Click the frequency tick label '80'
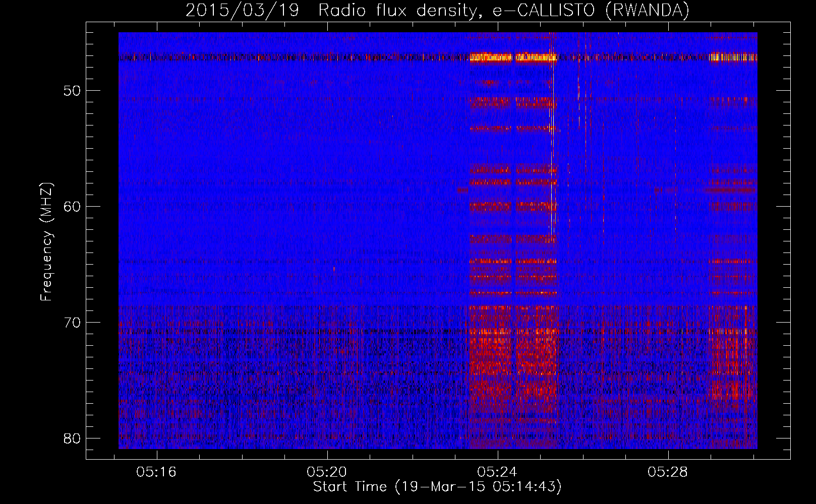This screenshot has width=816, height=504. [x=73, y=438]
